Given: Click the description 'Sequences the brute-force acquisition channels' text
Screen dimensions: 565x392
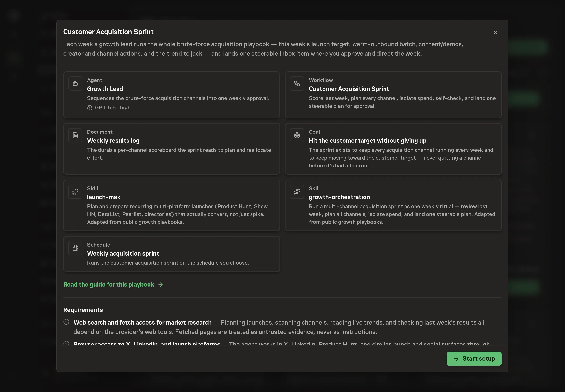Looking at the screenshot, I should click(x=178, y=98).
